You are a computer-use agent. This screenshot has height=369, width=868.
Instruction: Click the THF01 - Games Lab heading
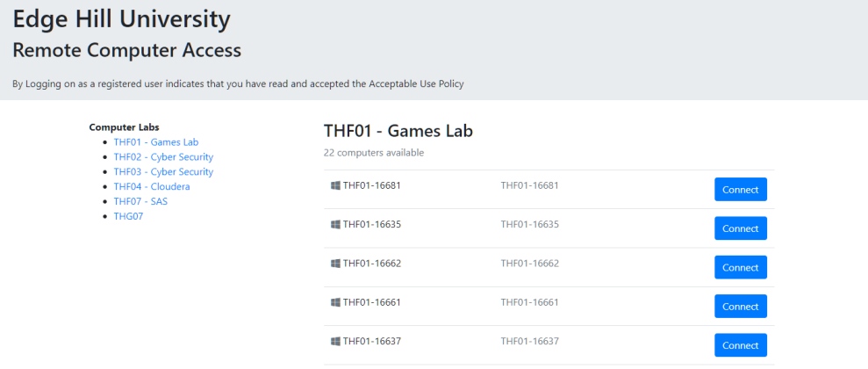pyautogui.click(x=398, y=131)
